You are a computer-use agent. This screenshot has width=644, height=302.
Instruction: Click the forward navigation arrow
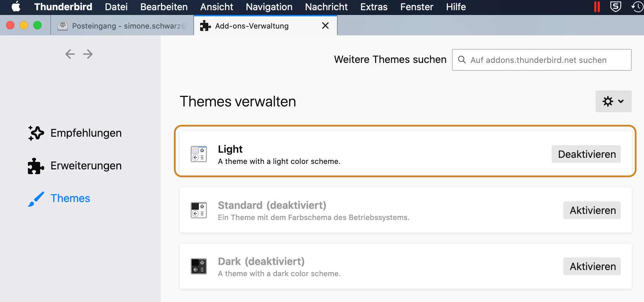click(88, 54)
